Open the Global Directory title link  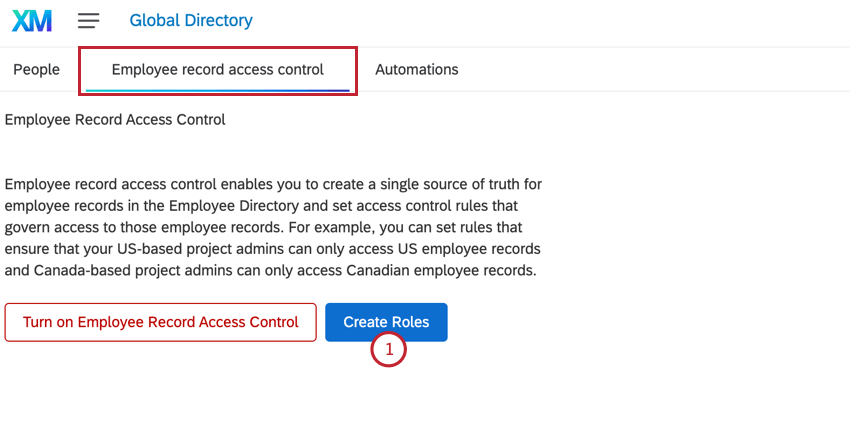(x=191, y=20)
